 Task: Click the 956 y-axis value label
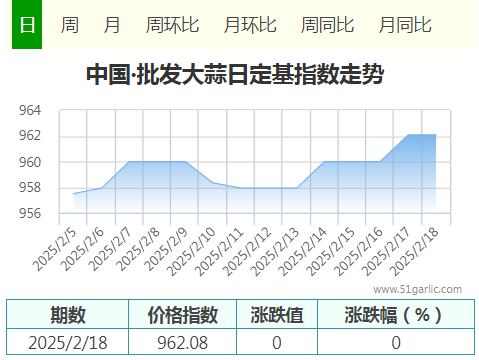pyautogui.click(x=30, y=213)
